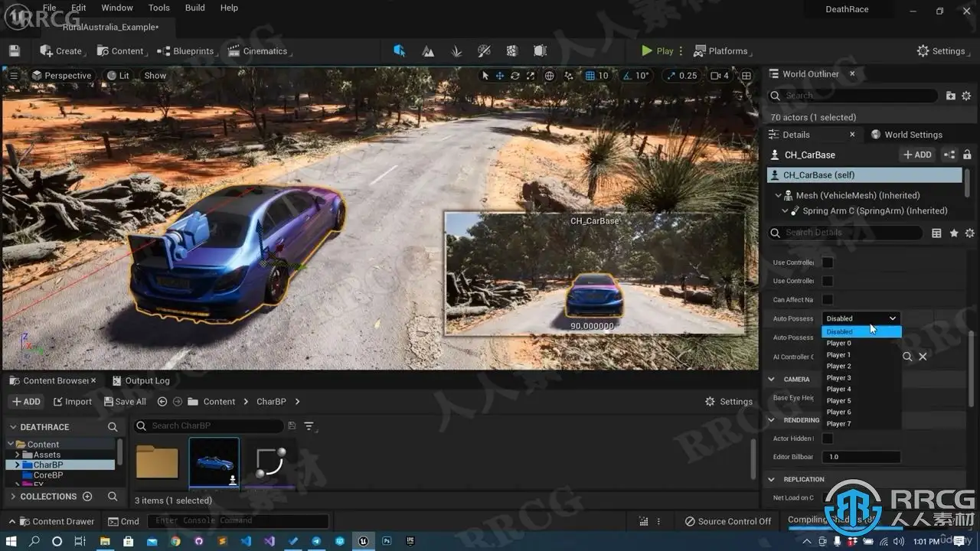Image resolution: width=980 pixels, height=551 pixels.
Task: Open Source Control Off status
Action: (x=727, y=522)
